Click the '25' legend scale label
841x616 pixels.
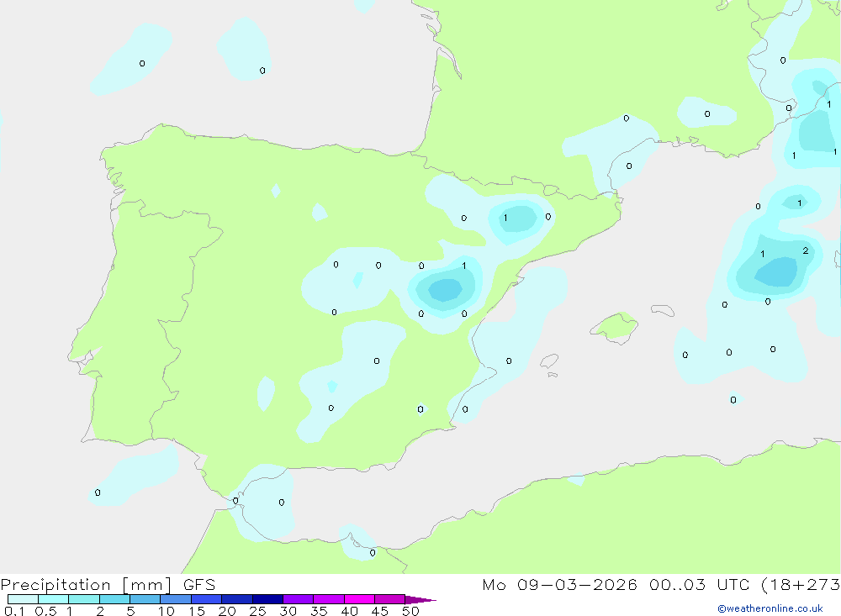click(257, 611)
